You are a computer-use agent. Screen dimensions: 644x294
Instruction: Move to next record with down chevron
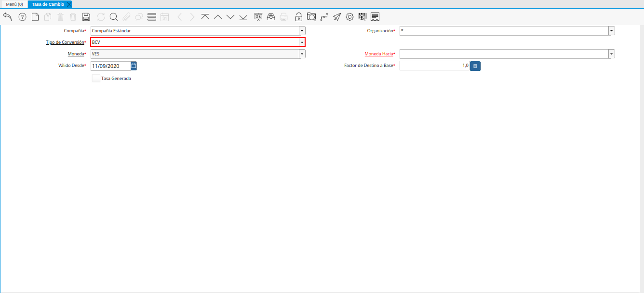(230, 17)
